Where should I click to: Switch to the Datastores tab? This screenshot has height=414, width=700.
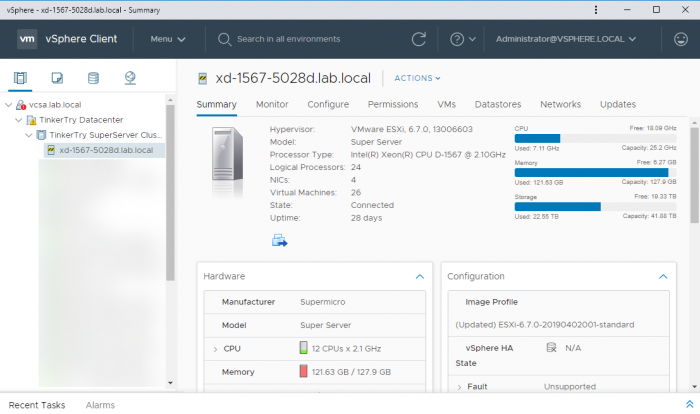point(498,104)
